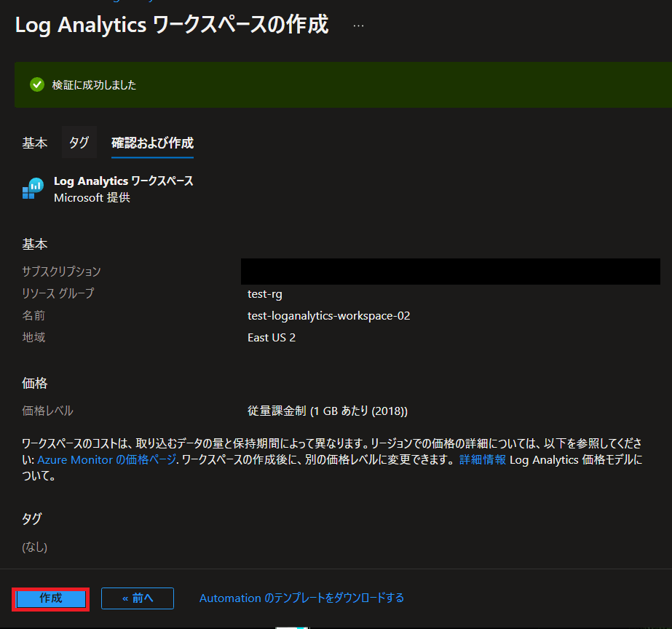Click the 地域 label
Viewport: 672px width, 629px height.
pyautogui.click(x=33, y=338)
